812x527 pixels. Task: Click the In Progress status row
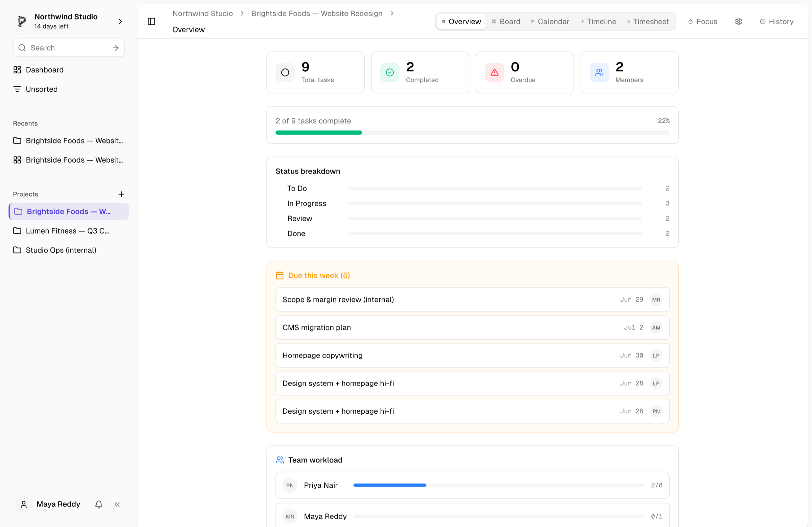[472, 203]
